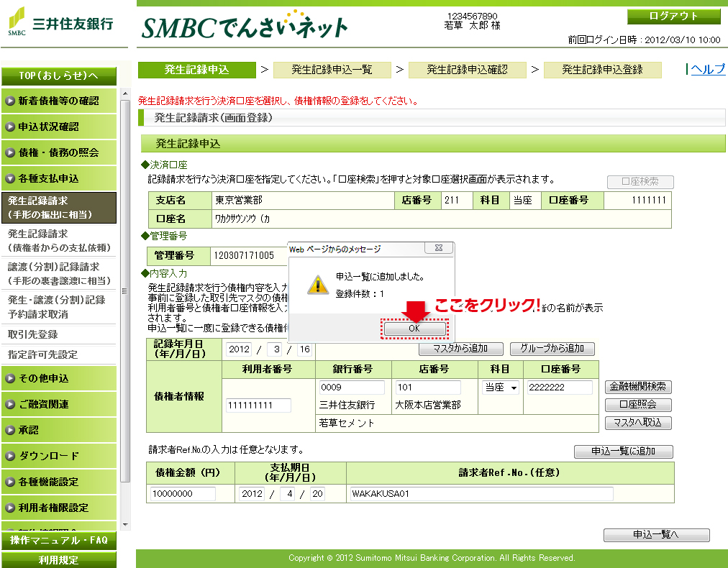728x568 pixels.
Task: Click the 発生記録申込確認 step tab
Action: tap(467, 70)
